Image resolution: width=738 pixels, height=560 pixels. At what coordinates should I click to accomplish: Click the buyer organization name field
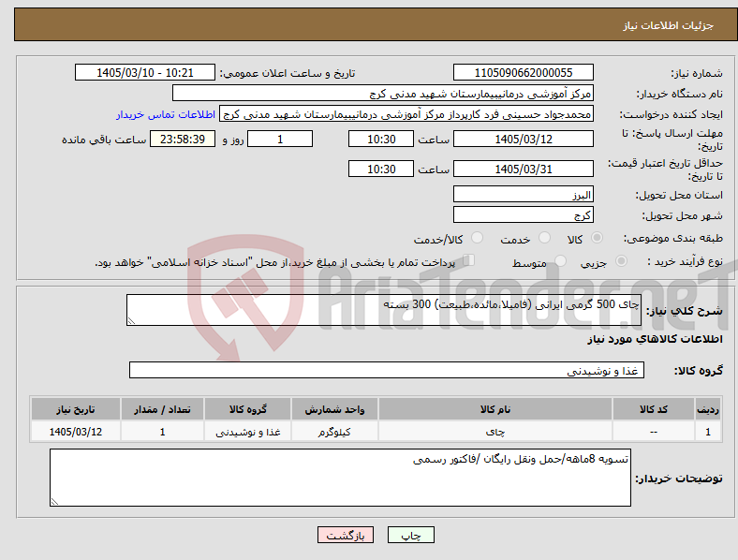[x=383, y=93]
